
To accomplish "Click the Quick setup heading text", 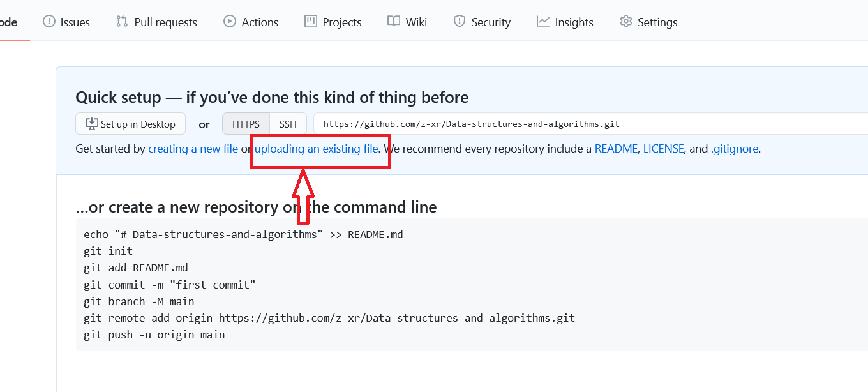I will 272,97.
